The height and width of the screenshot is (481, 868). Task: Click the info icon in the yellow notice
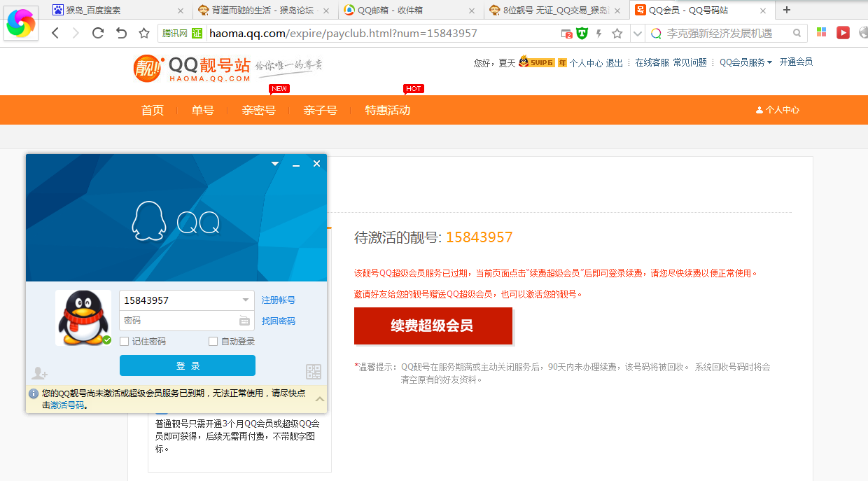point(33,394)
